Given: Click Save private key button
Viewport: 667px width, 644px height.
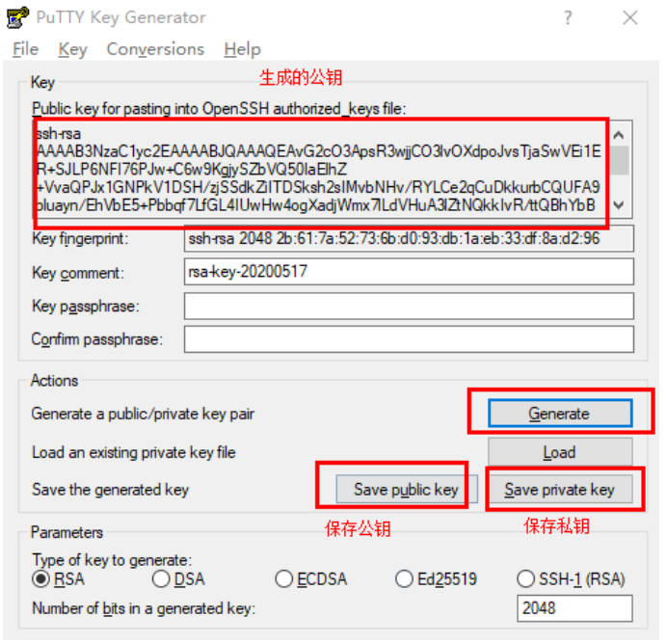Looking at the screenshot, I should pyautogui.click(x=560, y=490).
